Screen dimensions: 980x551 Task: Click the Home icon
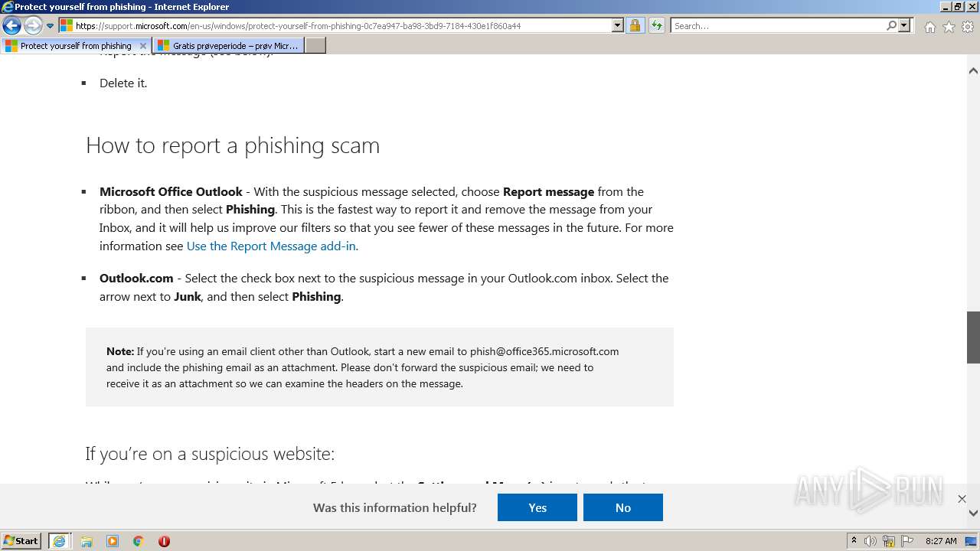tap(929, 27)
